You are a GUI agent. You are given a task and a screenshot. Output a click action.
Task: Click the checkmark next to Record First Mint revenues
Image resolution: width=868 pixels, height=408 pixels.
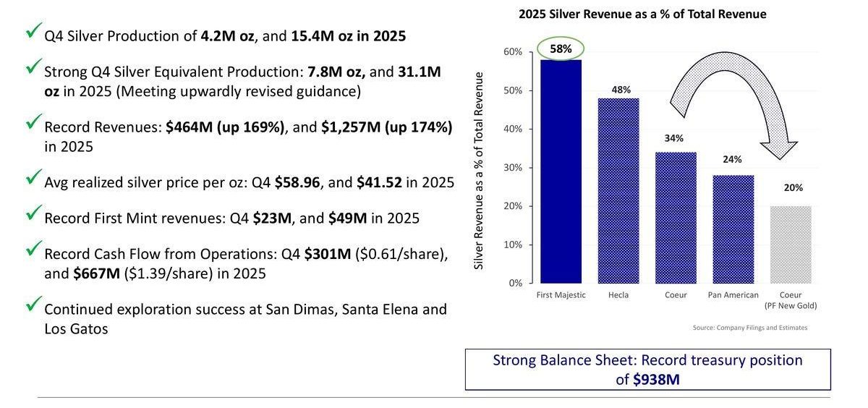pyautogui.click(x=33, y=213)
